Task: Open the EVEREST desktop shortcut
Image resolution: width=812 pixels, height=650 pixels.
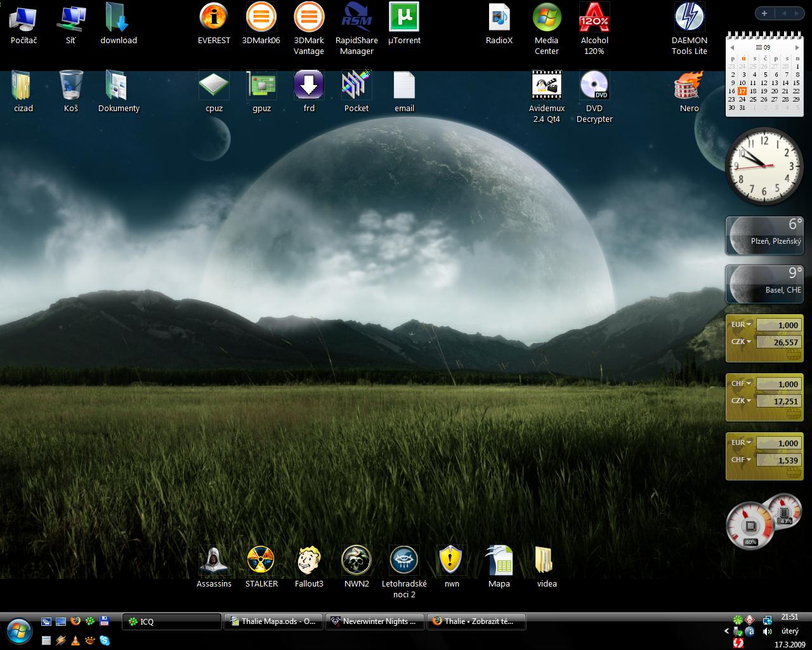Action: 214,18
